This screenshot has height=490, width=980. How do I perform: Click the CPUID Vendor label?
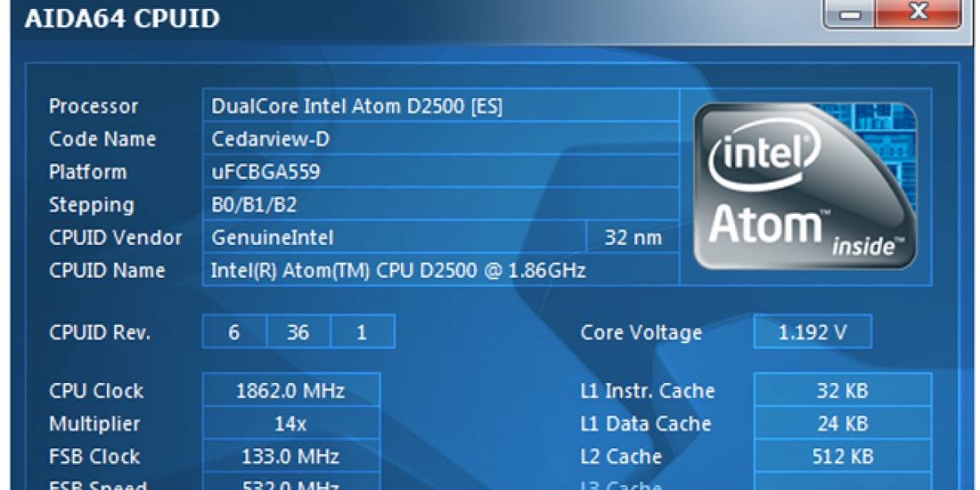pos(115,237)
